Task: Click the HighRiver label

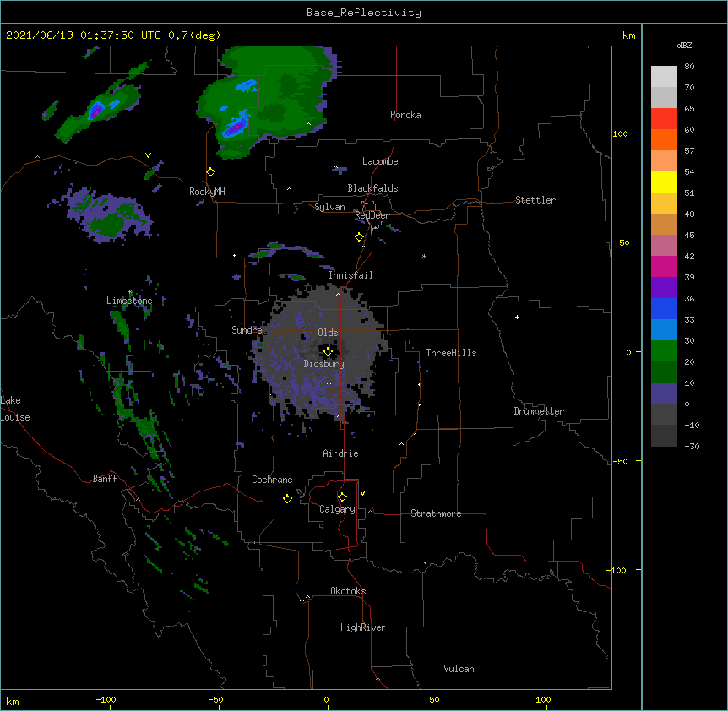Action: pos(363,627)
